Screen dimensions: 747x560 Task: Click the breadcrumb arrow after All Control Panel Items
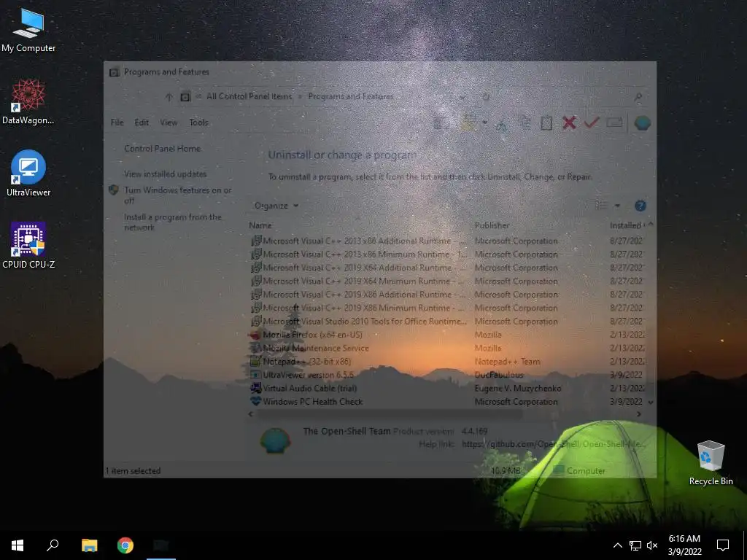[300, 97]
